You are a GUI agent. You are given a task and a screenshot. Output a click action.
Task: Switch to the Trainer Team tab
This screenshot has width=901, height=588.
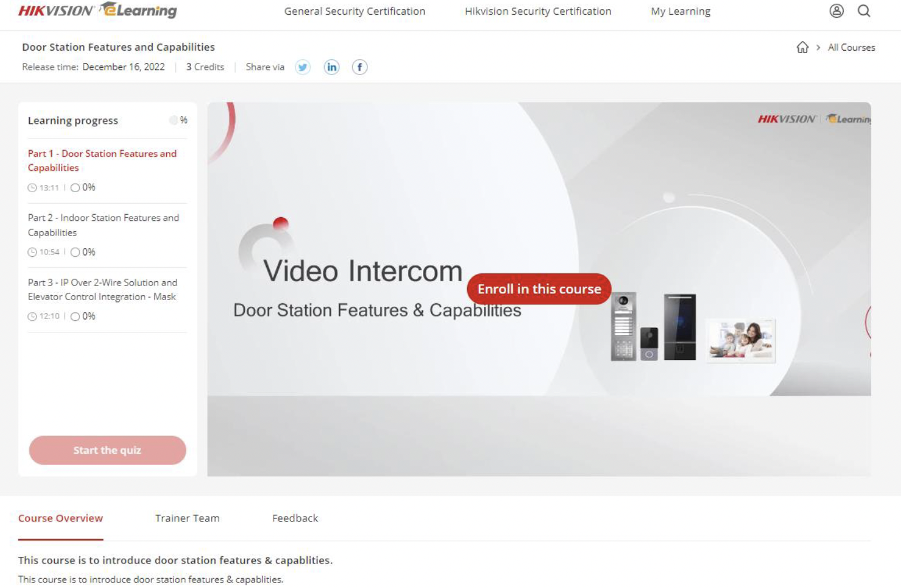coord(187,518)
